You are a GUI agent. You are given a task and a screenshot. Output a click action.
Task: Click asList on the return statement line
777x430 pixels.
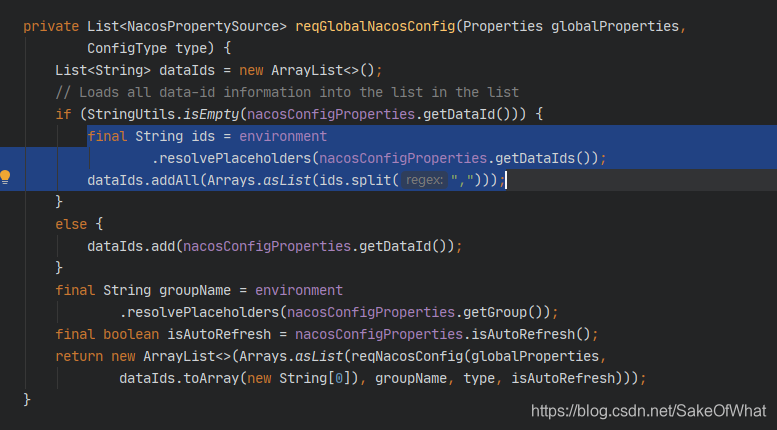point(319,356)
